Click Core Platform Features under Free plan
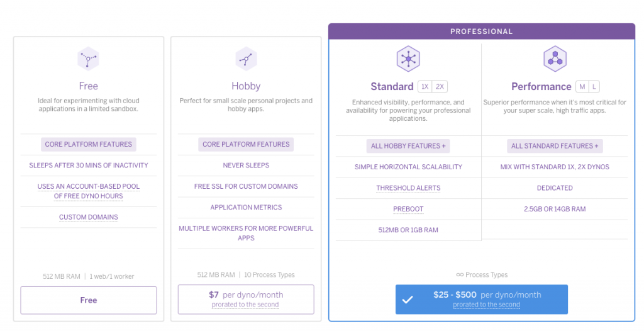The image size is (644, 331). [89, 144]
